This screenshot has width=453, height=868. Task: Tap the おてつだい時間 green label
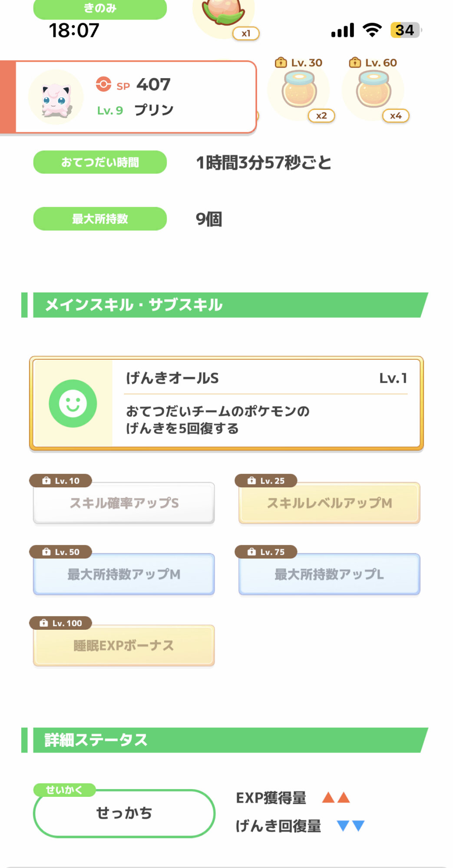pos(100,162)
